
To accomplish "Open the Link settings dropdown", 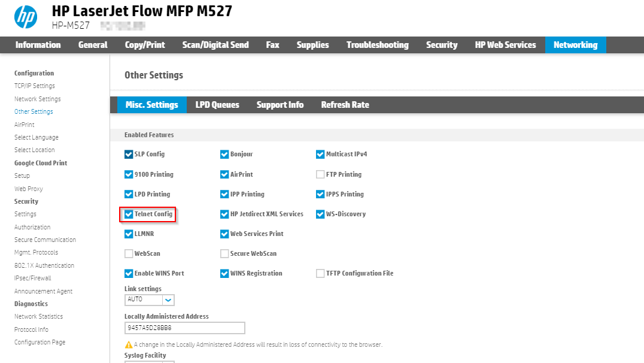I will [168, 300].
